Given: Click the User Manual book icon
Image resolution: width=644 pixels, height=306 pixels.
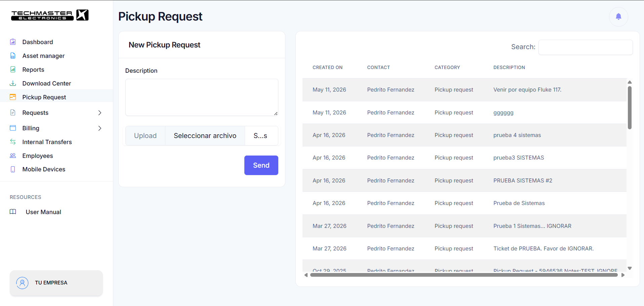Looking at the screenshot, I should click(x=13, y=212).
